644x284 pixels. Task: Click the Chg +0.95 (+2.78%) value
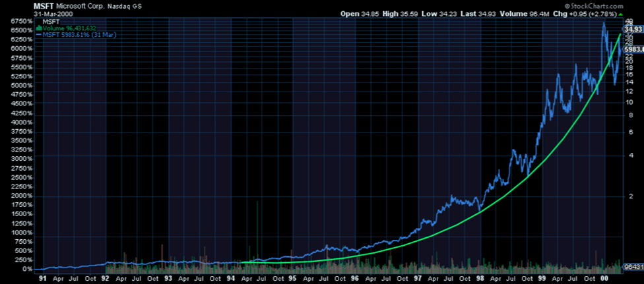coord(584,14)
